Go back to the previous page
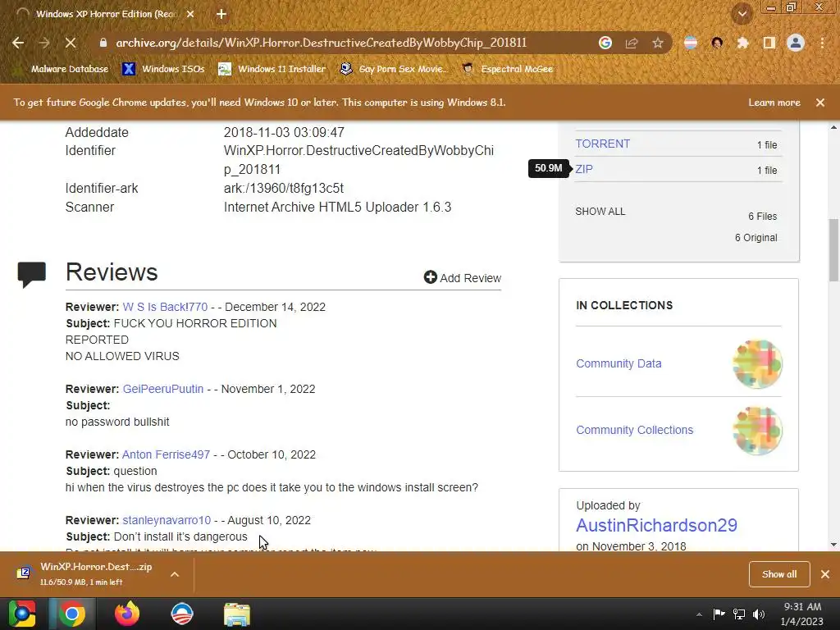The image size is (840, 630). coord(18,43)
